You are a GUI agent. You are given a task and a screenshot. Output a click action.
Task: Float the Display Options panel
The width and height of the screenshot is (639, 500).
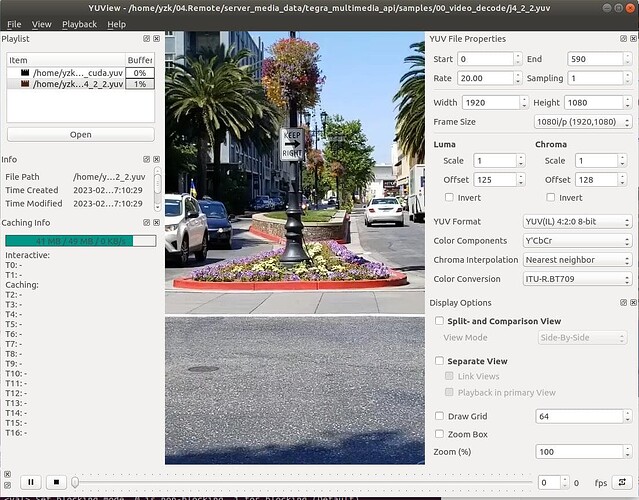(624, 302)
